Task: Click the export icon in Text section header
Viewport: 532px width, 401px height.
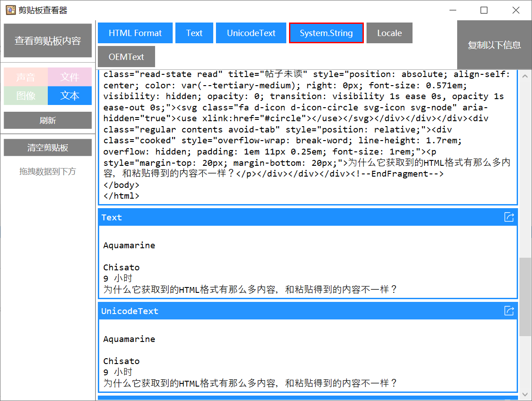Action: point(509,217)
